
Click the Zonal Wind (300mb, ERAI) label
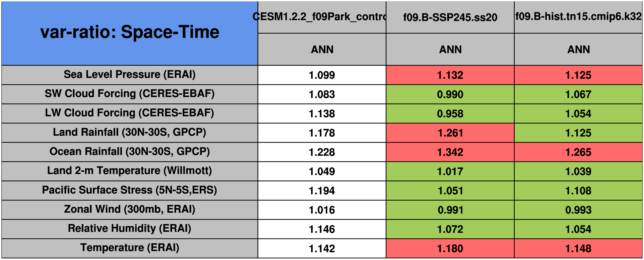click(x=130, y=209)
